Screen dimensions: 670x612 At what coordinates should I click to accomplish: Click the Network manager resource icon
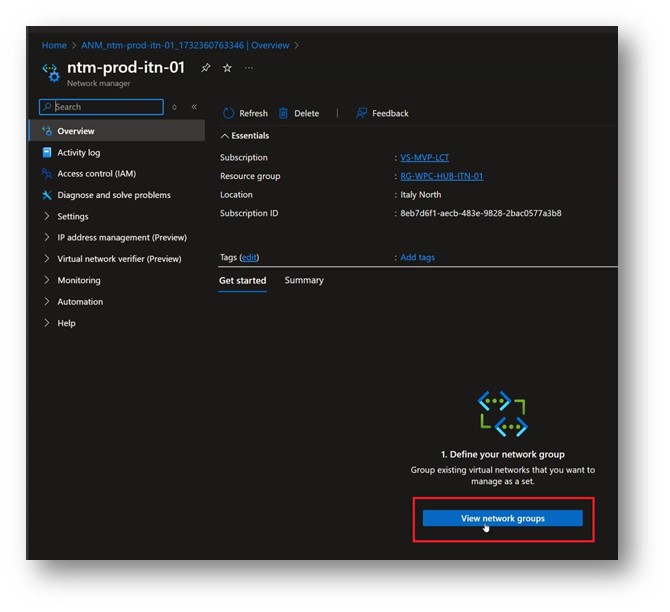pyautogui.click(x=51, y=73)
